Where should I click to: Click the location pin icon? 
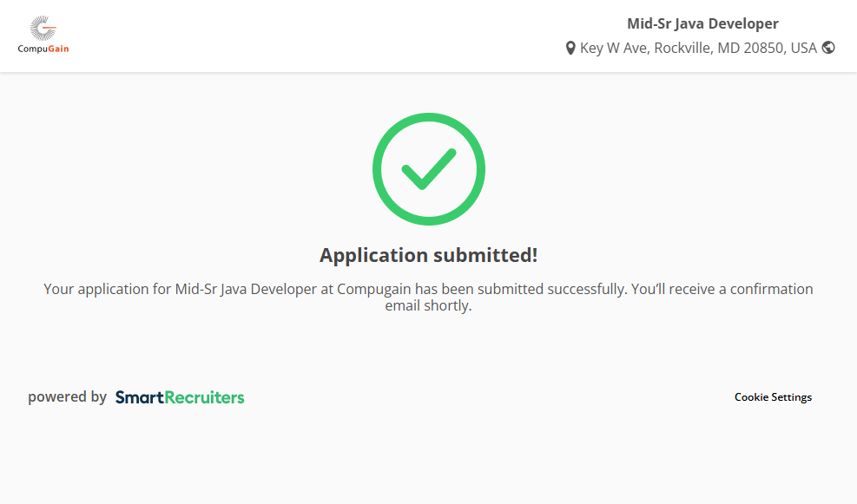[x=570, y=49]
